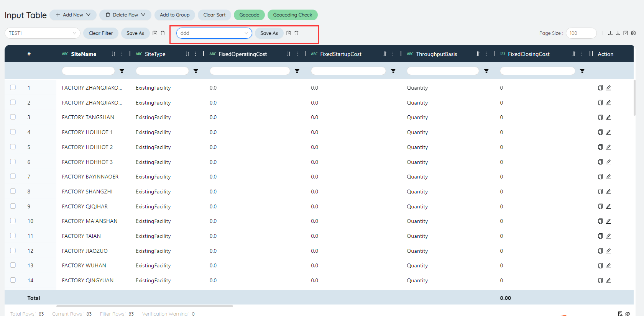Tick checkbox for FACTORY WUHAN row
The width and height of the screenshot is (644, 316).
point(13,265)
